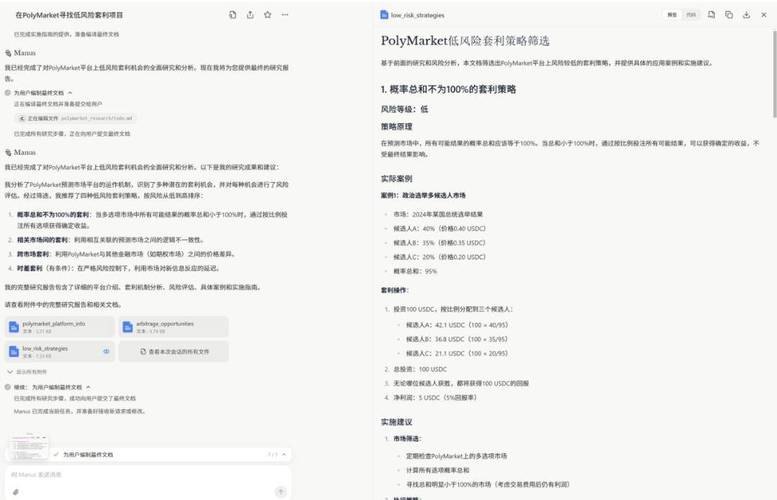Open the three-dot more options menu
This screenshot has width=777, height=500.
click(285, 15)
